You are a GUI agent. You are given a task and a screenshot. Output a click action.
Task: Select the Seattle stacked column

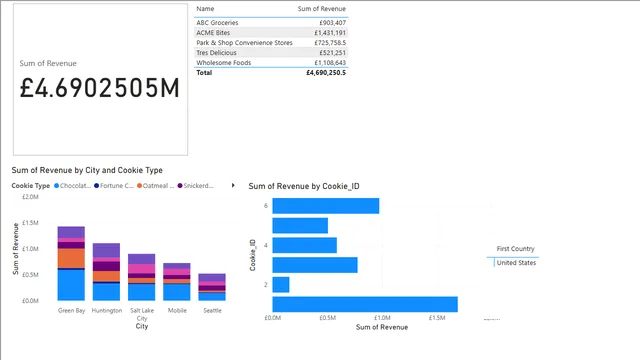[212, 287]
